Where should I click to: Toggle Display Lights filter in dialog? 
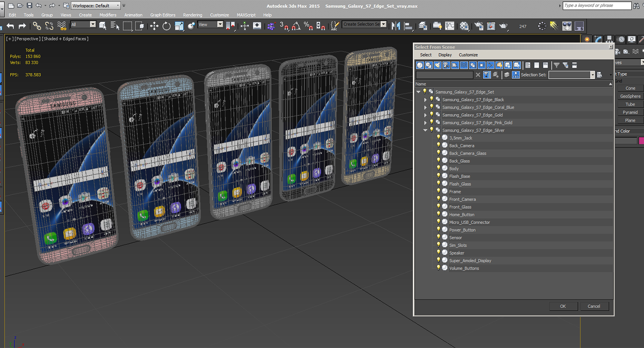pos(437,65)
